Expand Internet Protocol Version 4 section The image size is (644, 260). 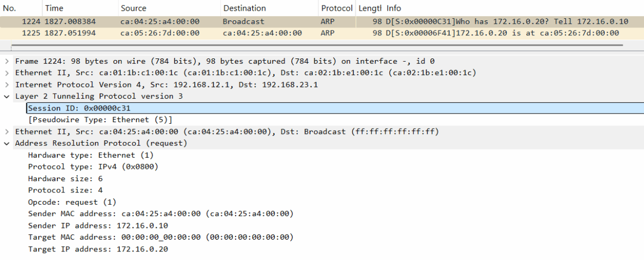(x=6, y=85)
